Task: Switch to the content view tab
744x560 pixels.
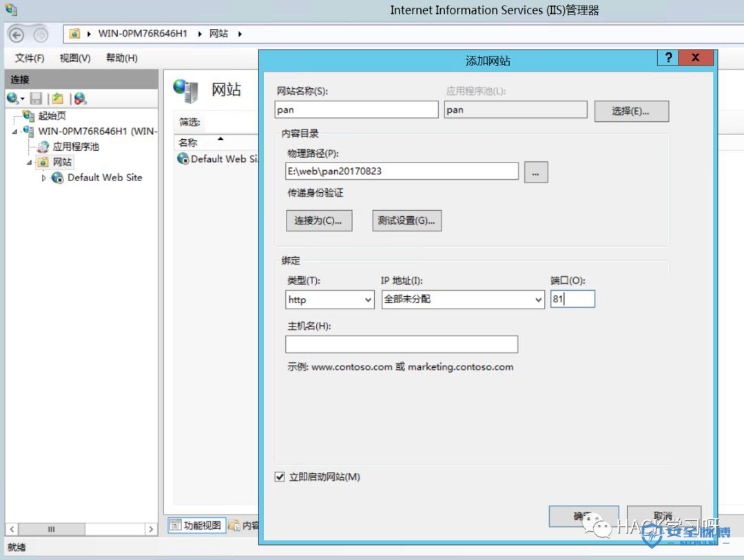Action: point(244,525)
